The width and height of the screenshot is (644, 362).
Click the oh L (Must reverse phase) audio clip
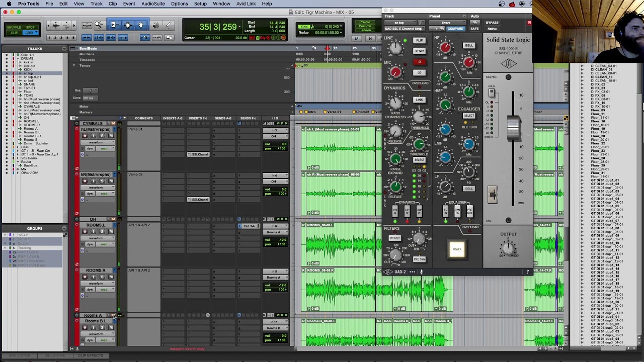click(341, 148)
